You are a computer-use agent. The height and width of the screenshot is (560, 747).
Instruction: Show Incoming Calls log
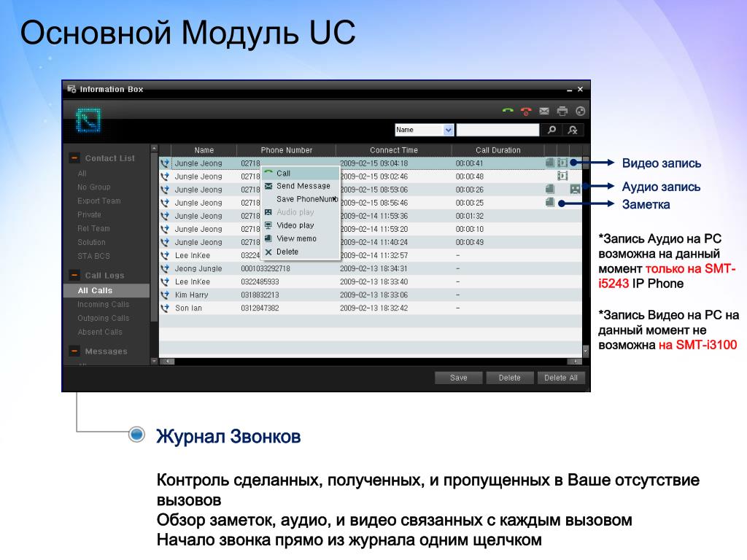(x=104, y=304)
